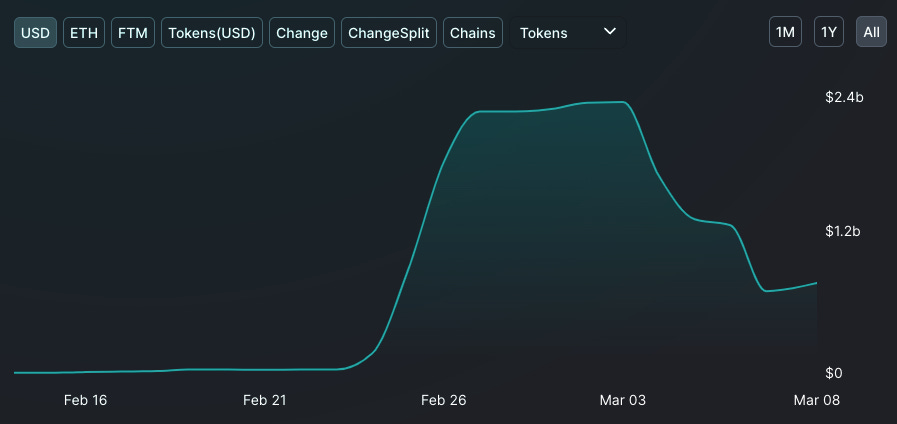
Task: Show the Tokens(USD) breakdown view
Action: (212, 33)
